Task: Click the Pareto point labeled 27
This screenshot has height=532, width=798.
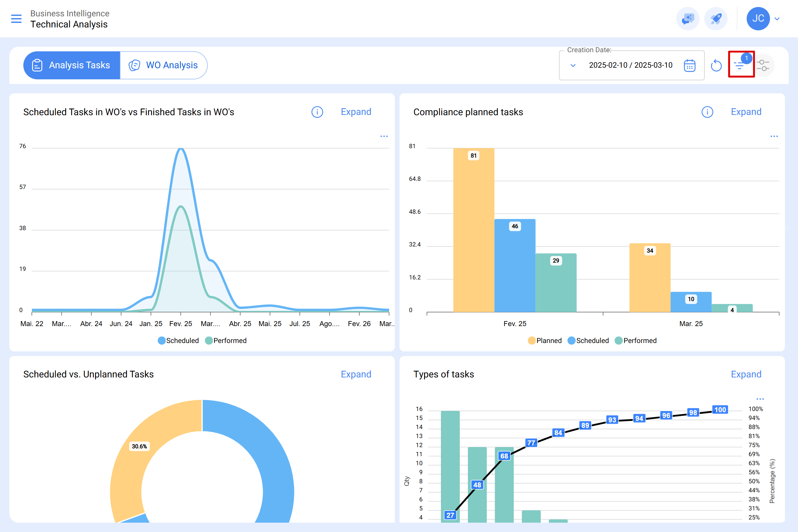Action: point(450,515)
